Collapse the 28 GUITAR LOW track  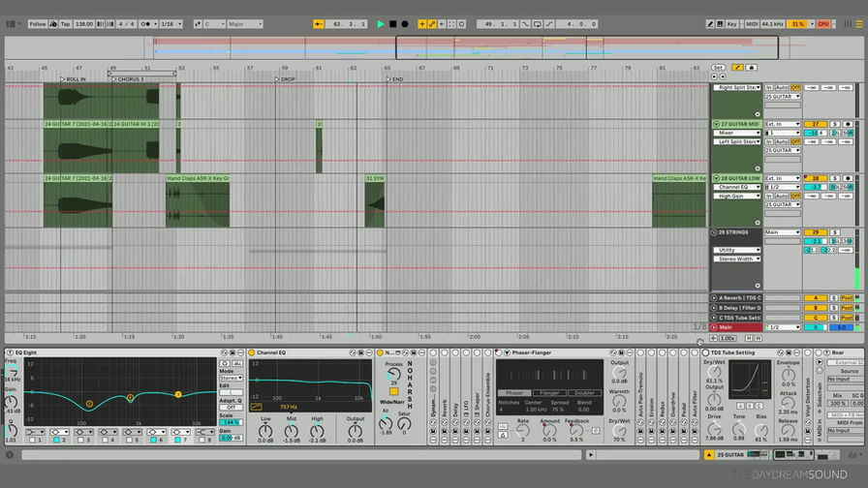pyautogui.click(x=716, y=178)
